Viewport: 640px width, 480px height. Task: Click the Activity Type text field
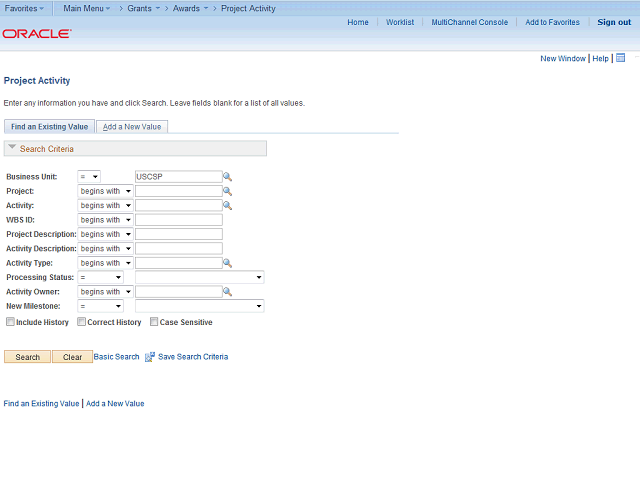[x=179, y=263]
